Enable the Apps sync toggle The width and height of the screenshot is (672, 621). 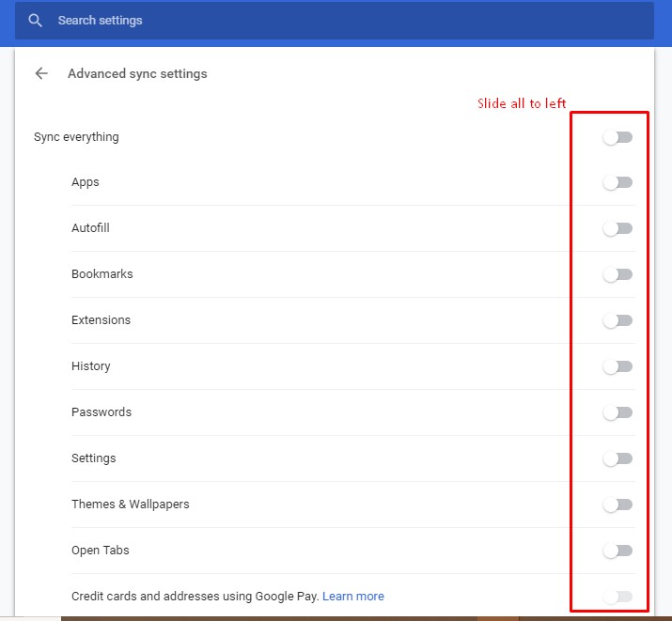click(617, 182)
